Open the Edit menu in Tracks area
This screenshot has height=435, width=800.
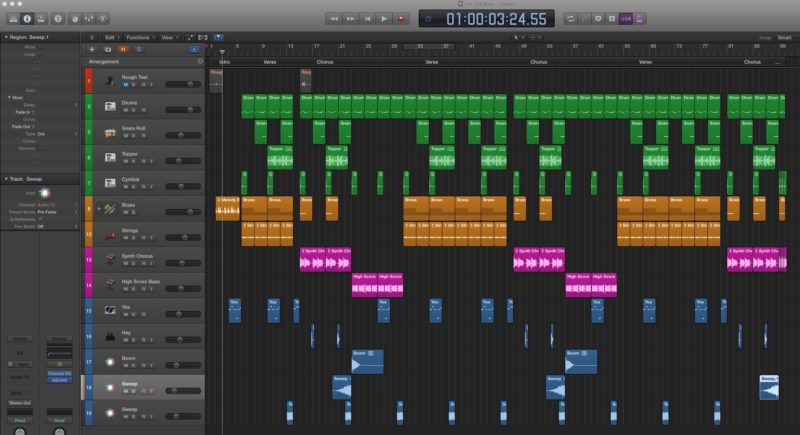point(112,37)
